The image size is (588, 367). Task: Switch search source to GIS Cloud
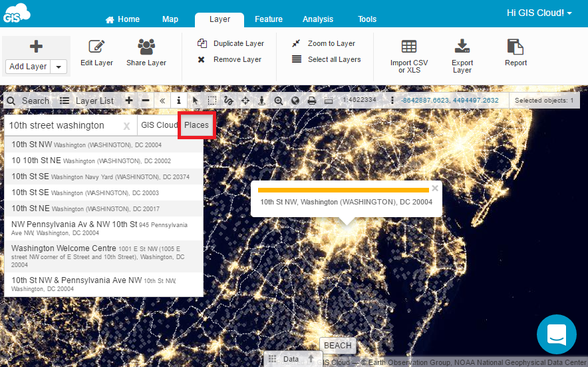tap(159, 125)
